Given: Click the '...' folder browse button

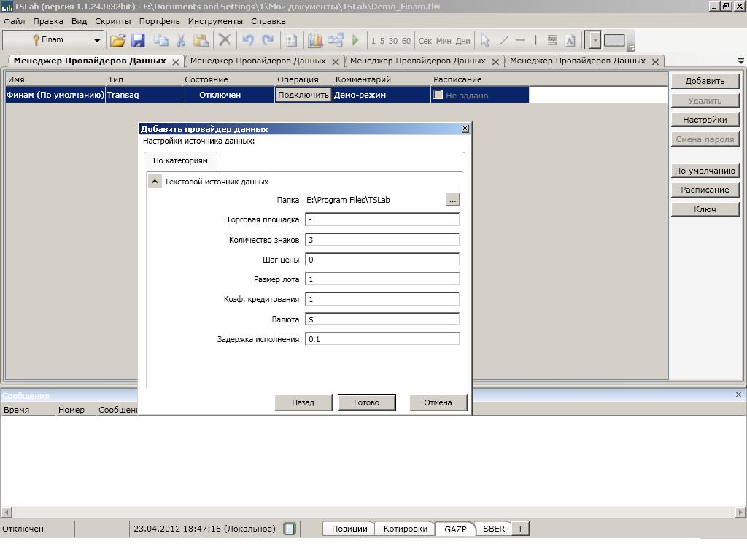Looking at the screenshot, I should click(452, 199).
